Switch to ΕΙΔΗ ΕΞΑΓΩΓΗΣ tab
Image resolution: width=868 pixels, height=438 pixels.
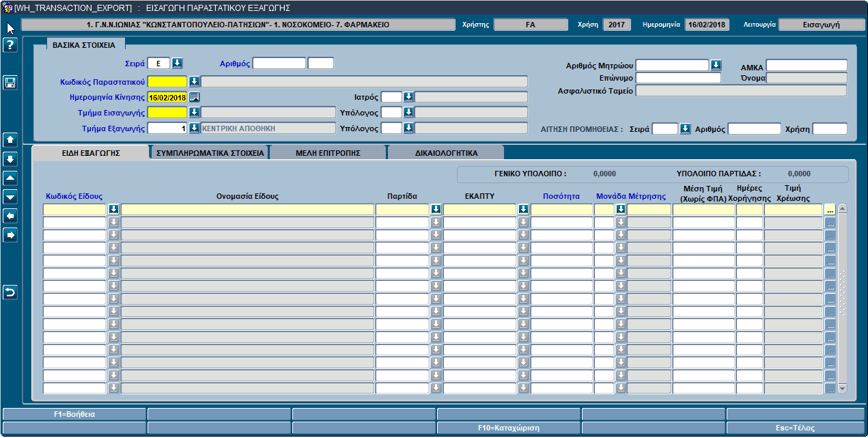(90, 153)
